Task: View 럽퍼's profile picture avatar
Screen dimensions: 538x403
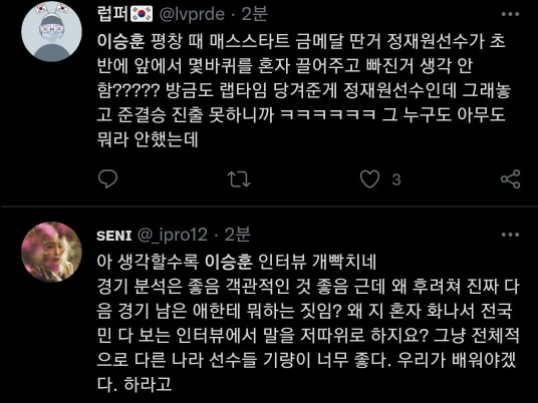Action: pyautogui.click(x=51, y=32)
